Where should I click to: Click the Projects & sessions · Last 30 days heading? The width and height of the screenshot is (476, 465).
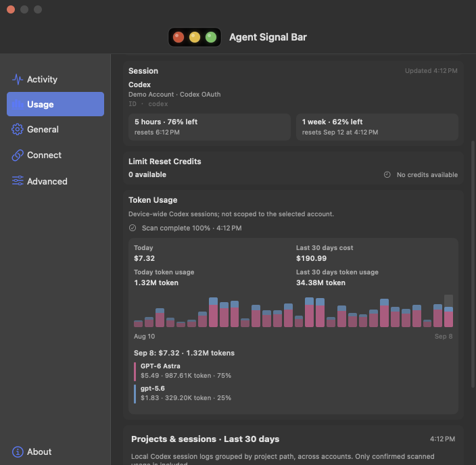tap(206, 439)
